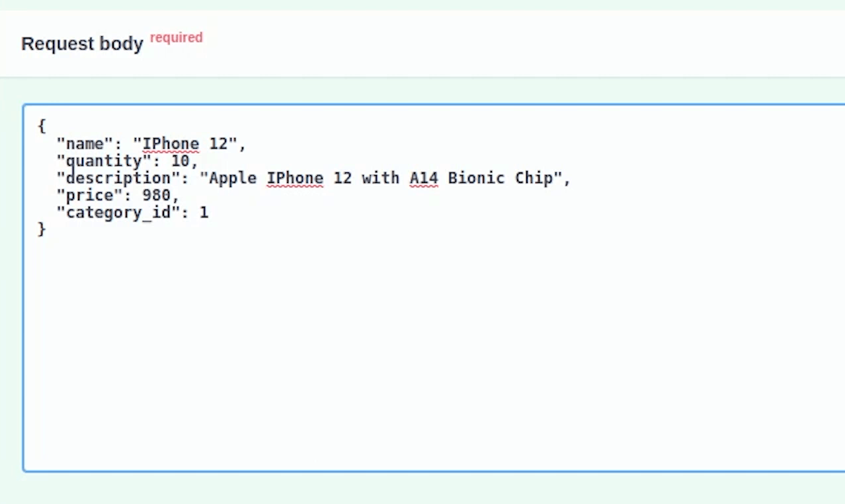This screenshot has width=845, height=504.
Task: Click the closing curly brace line
Action: tap(42, 229)
